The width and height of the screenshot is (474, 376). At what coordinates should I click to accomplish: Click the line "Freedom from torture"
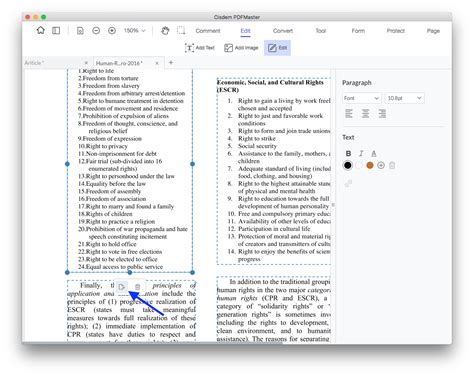coord(110,78)
